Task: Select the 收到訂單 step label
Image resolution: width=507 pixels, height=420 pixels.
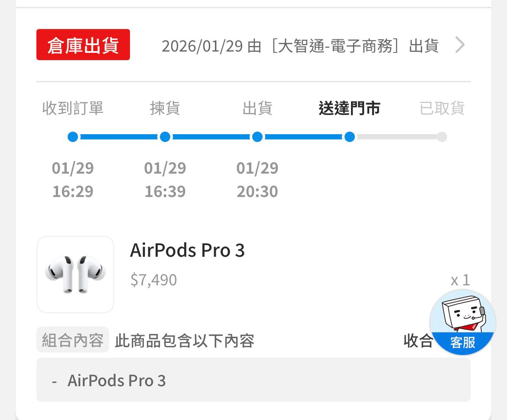Action: pos(73,108)
